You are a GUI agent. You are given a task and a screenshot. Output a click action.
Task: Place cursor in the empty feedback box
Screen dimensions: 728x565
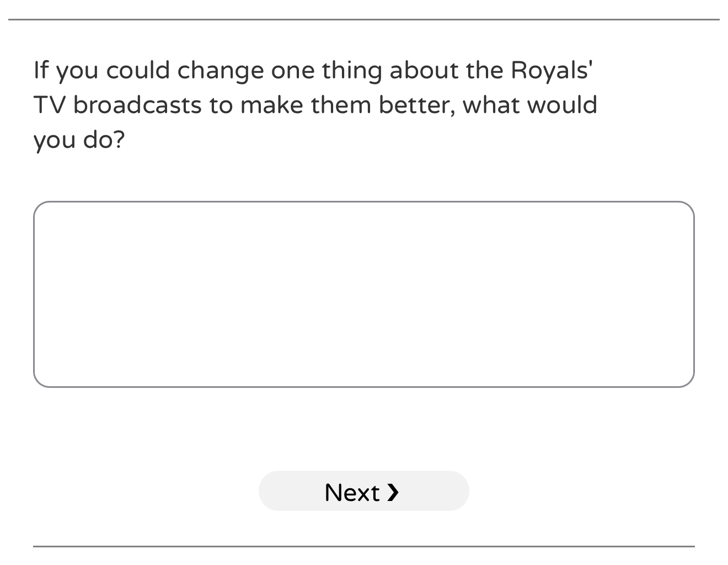pyautogui.click(x=363, y=294)
